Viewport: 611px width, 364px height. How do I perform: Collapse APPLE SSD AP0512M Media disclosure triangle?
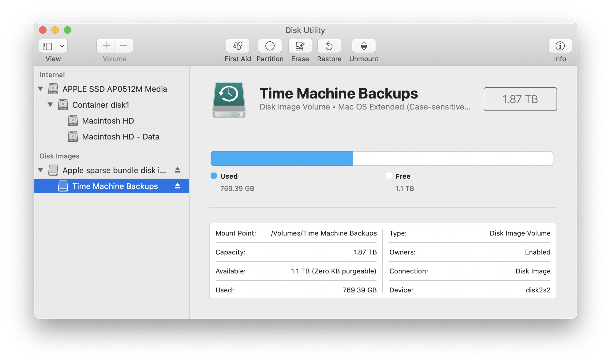tap(40, 89)
